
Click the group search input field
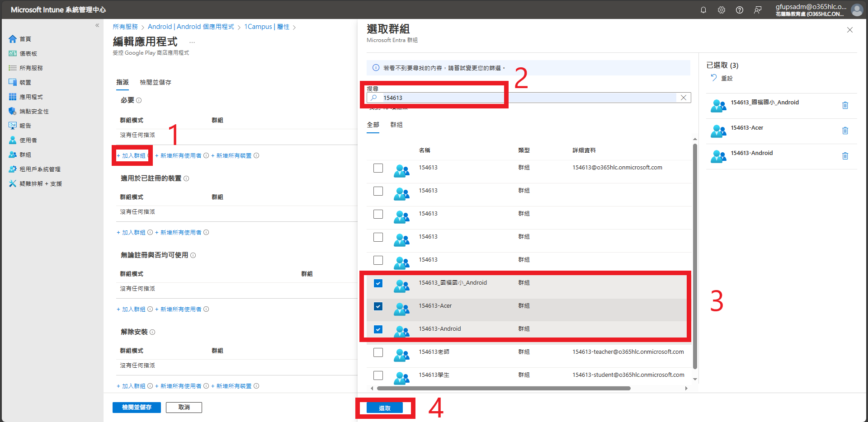click(x=524, y=98)
